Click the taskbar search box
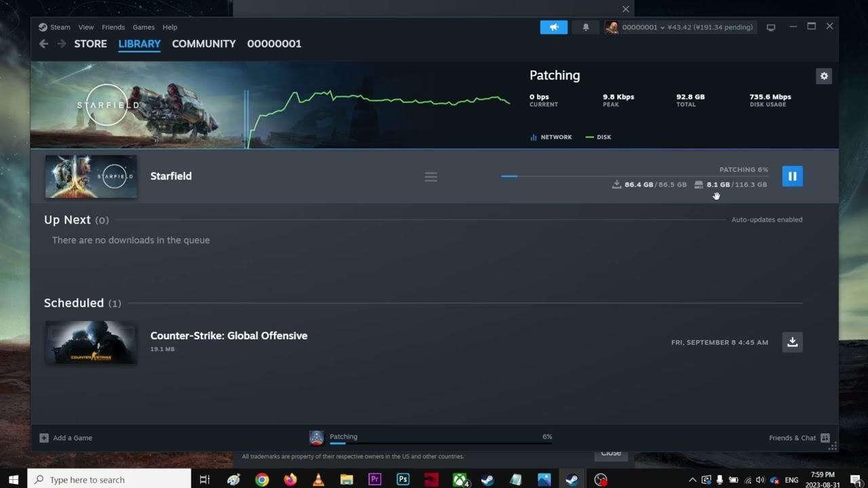The image size is (868, 488). tap(109, 480)
